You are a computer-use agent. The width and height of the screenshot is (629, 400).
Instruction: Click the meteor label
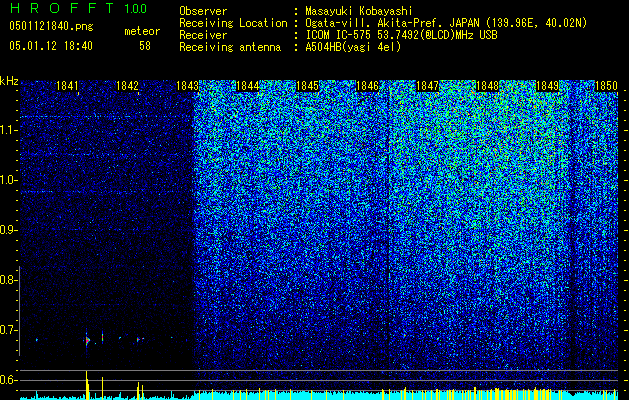pyautogui.click(x=142, y=31)
